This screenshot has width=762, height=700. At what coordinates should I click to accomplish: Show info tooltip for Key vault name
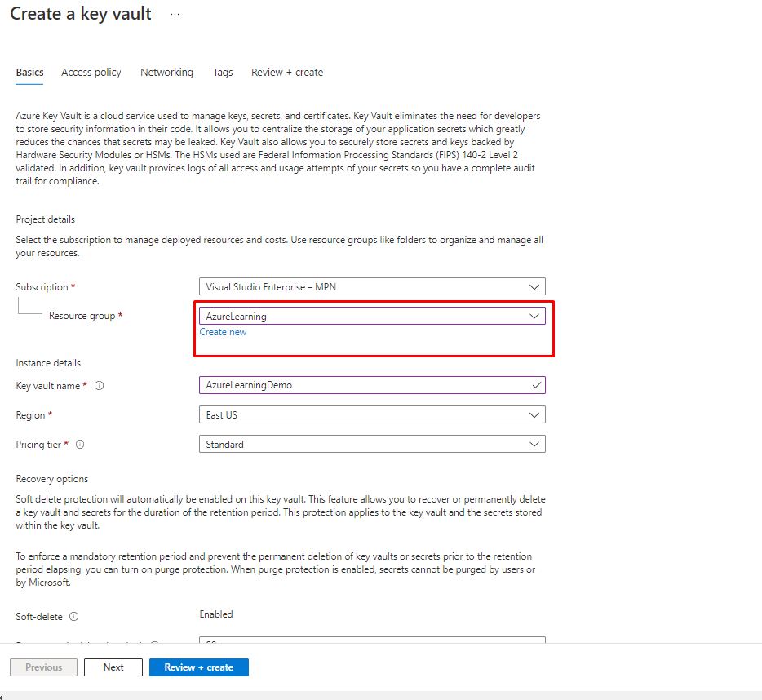100,386
